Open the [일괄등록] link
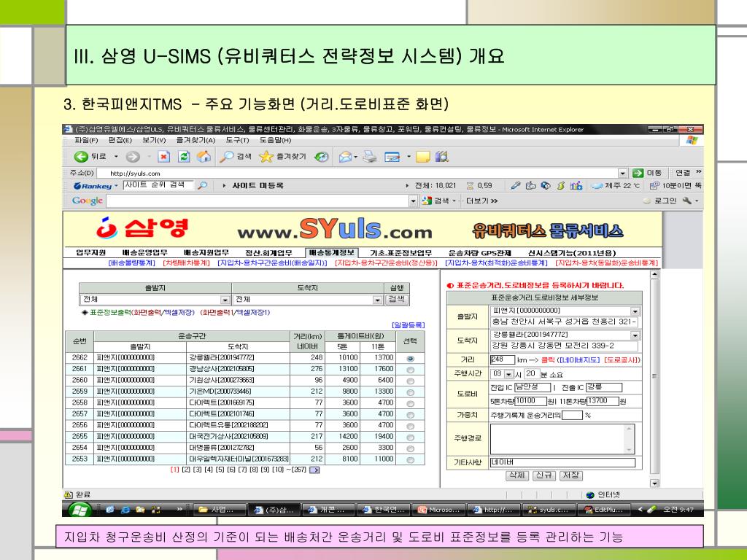This screenshot has width=747, height=560. pyautogui.click(x=409, y=325)
